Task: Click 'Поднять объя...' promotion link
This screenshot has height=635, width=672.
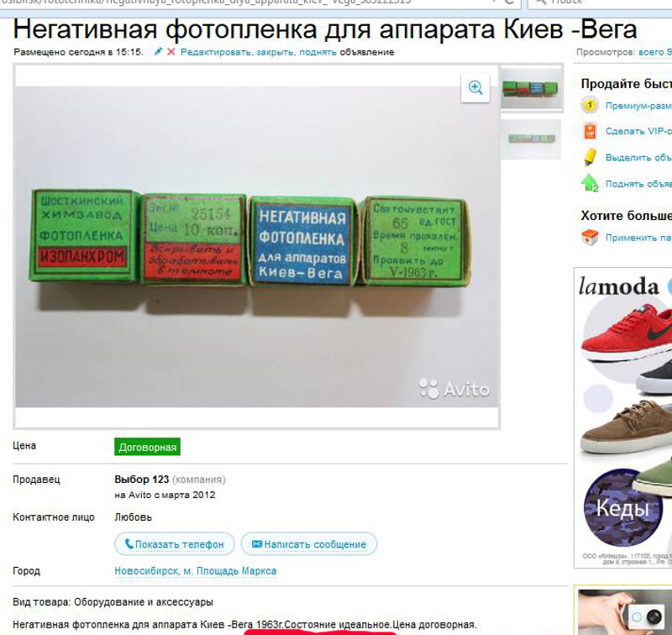Action: tap(638, 184)
